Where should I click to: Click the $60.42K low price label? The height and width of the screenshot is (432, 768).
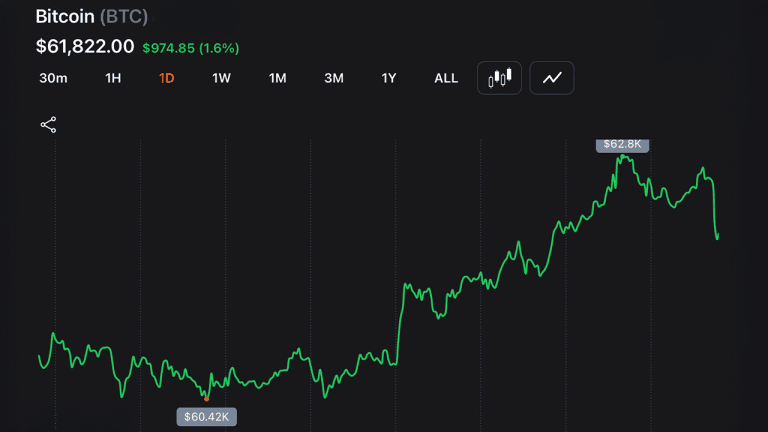point(206,417)
